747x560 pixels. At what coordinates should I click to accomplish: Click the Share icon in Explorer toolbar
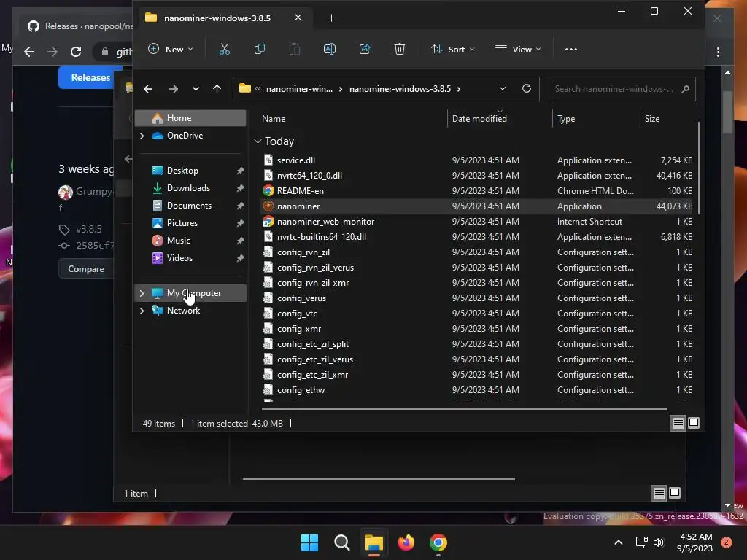365,49
